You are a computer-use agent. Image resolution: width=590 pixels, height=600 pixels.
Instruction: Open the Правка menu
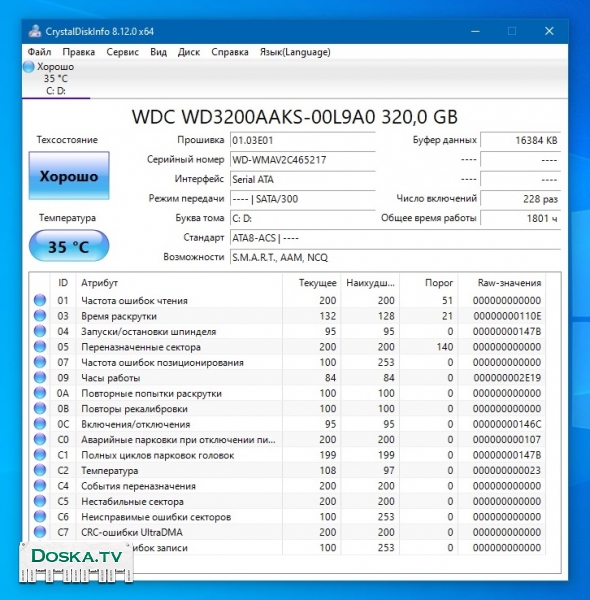click(79, 52)
